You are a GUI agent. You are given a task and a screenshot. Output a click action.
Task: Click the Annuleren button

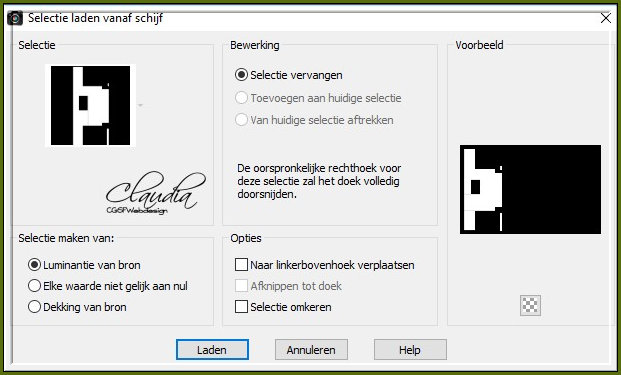(x=311, y=350)
